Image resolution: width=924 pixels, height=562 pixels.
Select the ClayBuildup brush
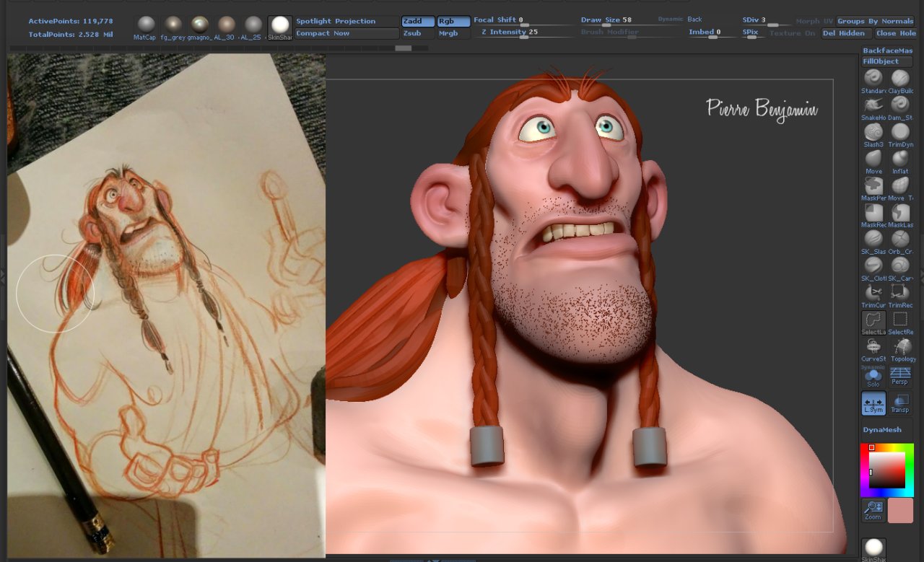coord(900,82)
